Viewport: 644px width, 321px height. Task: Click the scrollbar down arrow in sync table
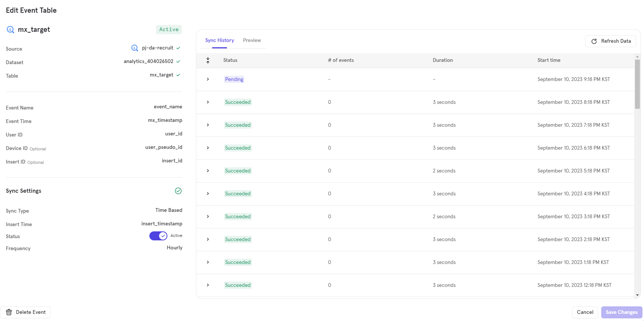(x=637, y=295)
